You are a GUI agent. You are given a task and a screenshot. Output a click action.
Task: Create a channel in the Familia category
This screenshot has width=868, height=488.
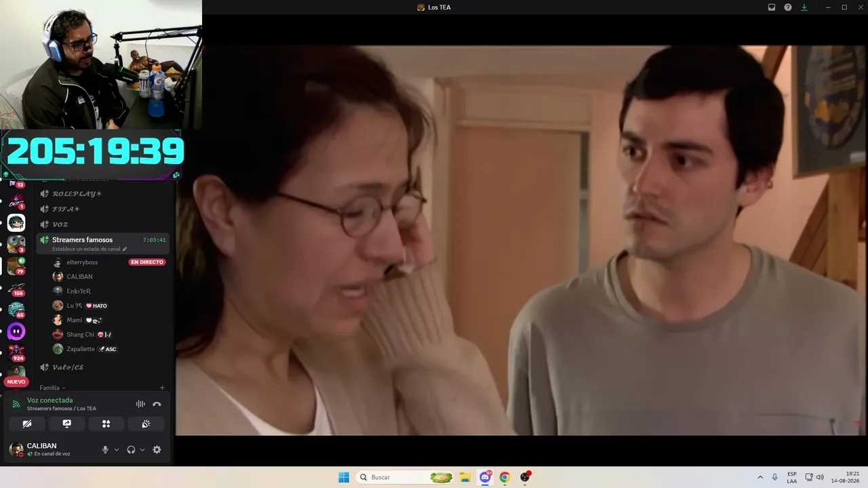[162, 388]
